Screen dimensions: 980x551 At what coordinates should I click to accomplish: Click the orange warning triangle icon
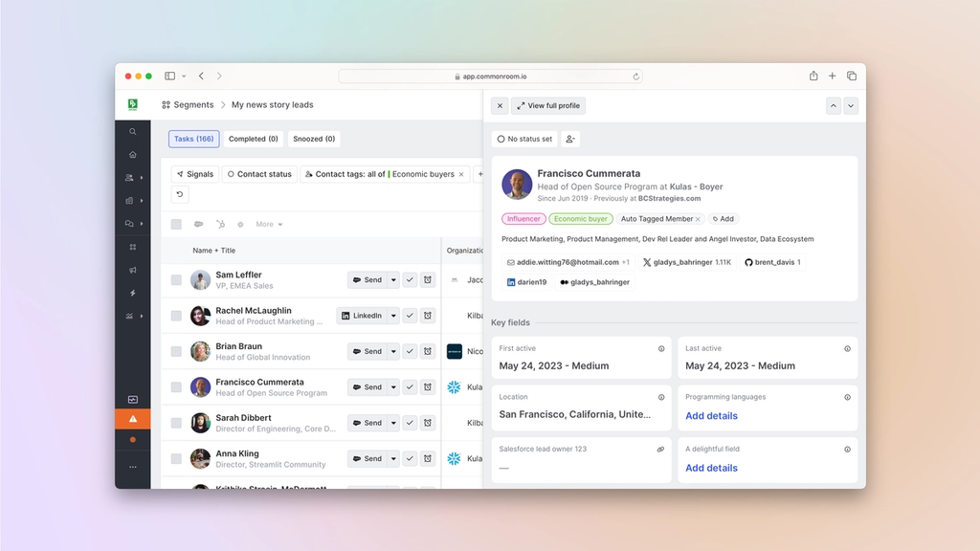coord(132,419)
